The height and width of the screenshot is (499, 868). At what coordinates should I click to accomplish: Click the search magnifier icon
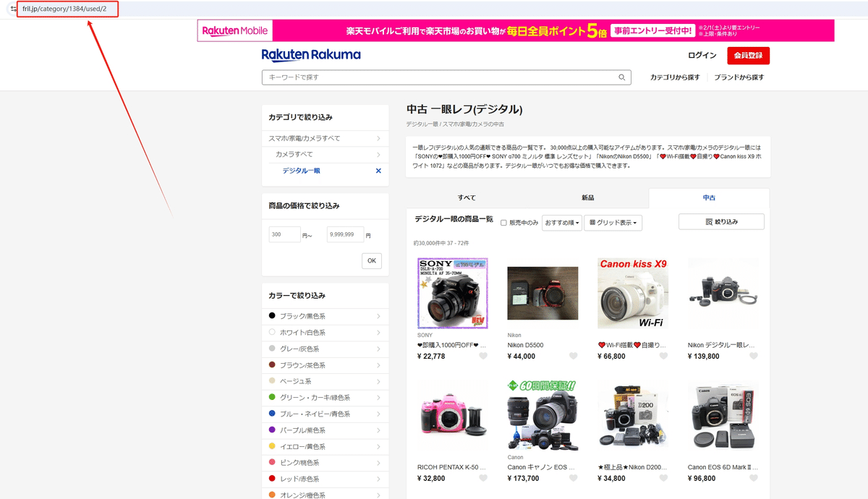(x=622, y=77)
